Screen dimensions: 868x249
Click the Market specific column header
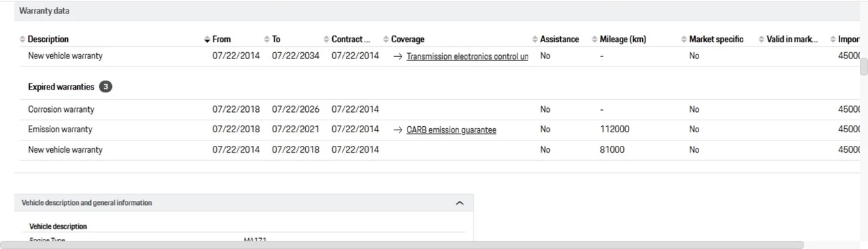[x=716, y=39]
